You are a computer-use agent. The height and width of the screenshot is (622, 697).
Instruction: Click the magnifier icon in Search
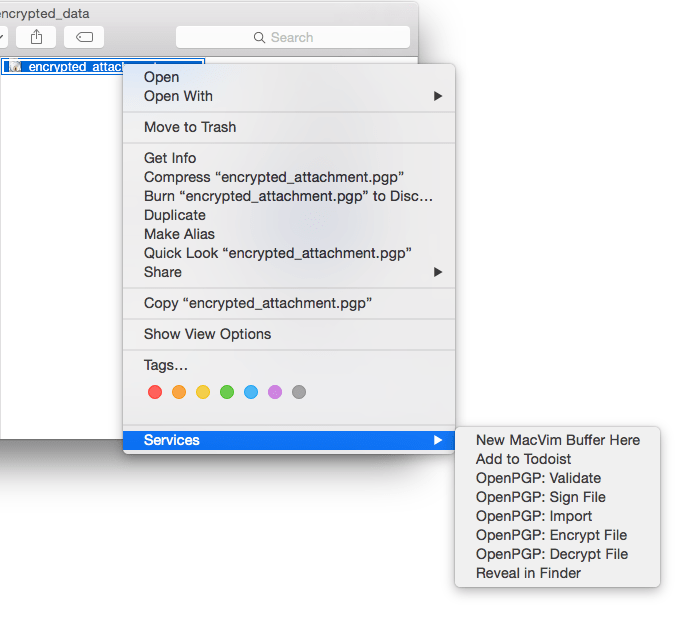point(259,37)
